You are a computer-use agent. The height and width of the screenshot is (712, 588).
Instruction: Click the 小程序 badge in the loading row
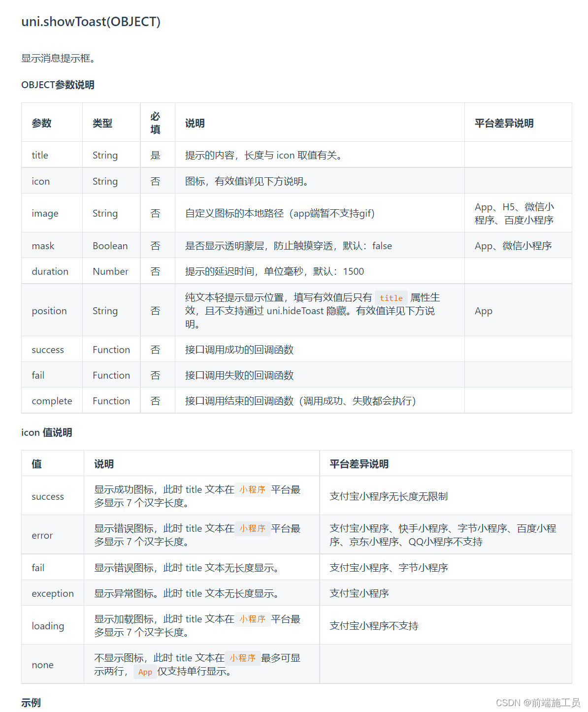[252, 619]
